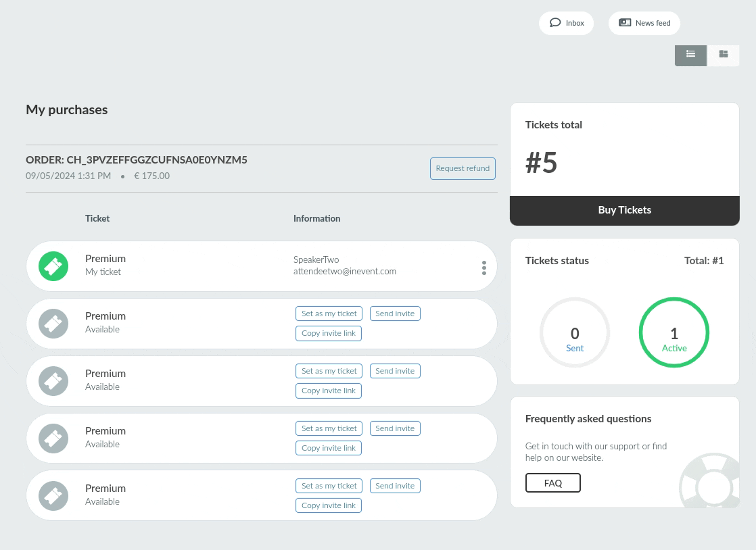Click the second row's gray ticket icon
Screen dimensions: 756x550
pos(53,324)
